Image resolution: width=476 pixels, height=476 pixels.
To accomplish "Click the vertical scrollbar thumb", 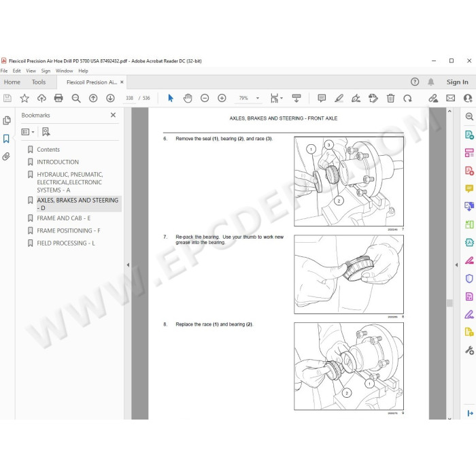I will [x=449, y=303].
